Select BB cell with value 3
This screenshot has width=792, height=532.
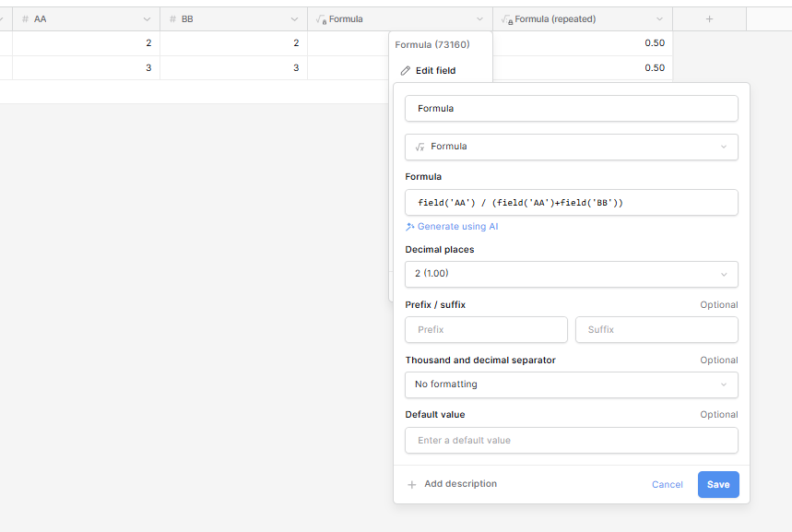234,67
